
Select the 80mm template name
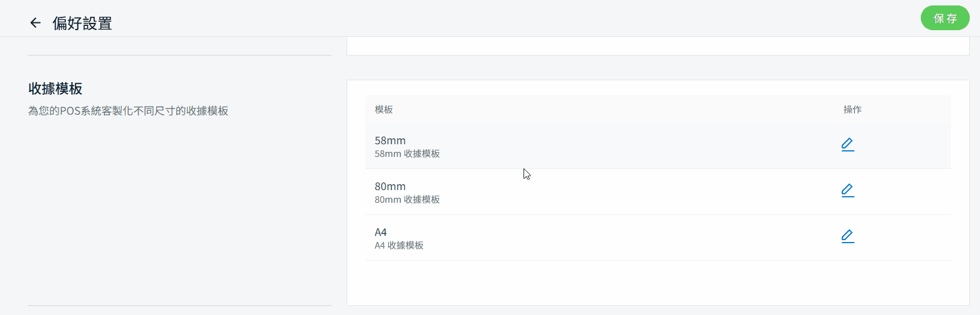coord(390,186)
